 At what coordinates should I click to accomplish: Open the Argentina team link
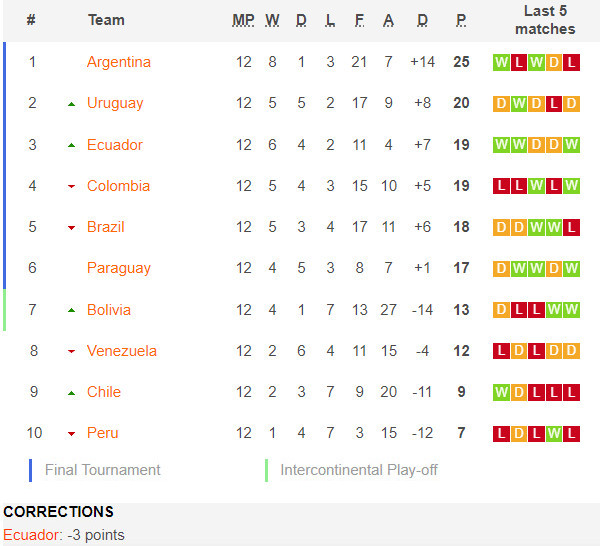(x=119, y=62)
